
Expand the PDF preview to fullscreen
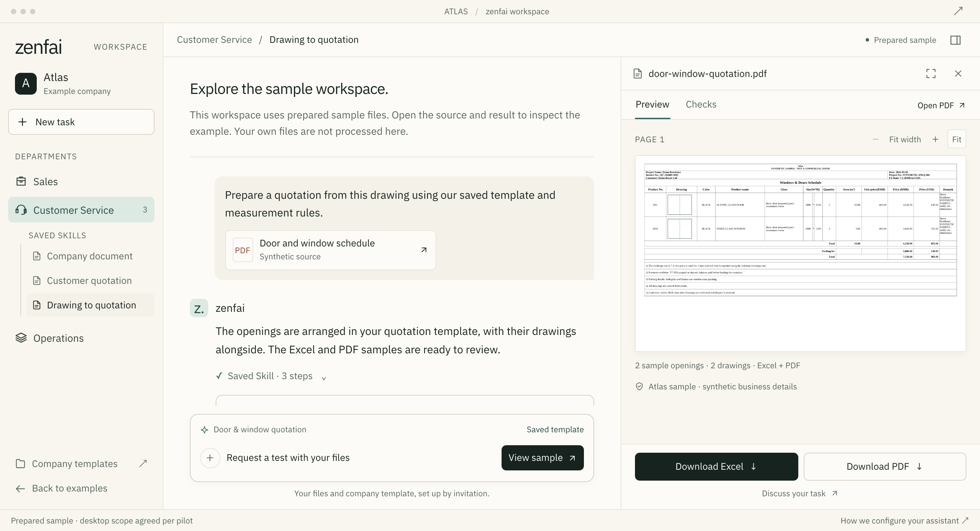point(931,74)
